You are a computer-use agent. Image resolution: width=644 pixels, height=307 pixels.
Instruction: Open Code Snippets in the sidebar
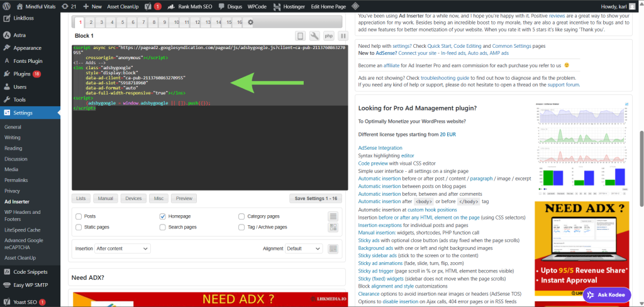30,272
